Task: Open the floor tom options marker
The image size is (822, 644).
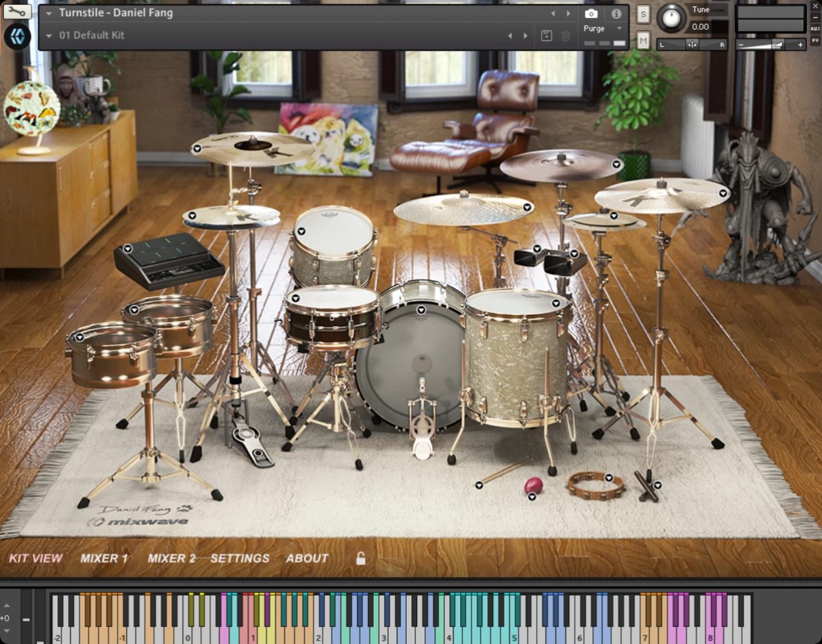Action: coord(556,302)
